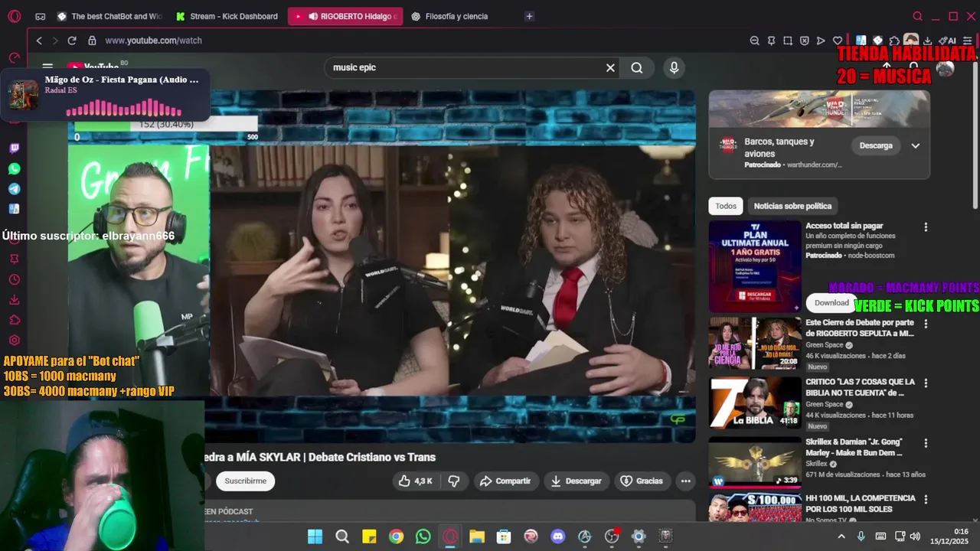Viewport: 980px width, 551px height.
Task: Open the translate extension icon
Action: (861, 41)
